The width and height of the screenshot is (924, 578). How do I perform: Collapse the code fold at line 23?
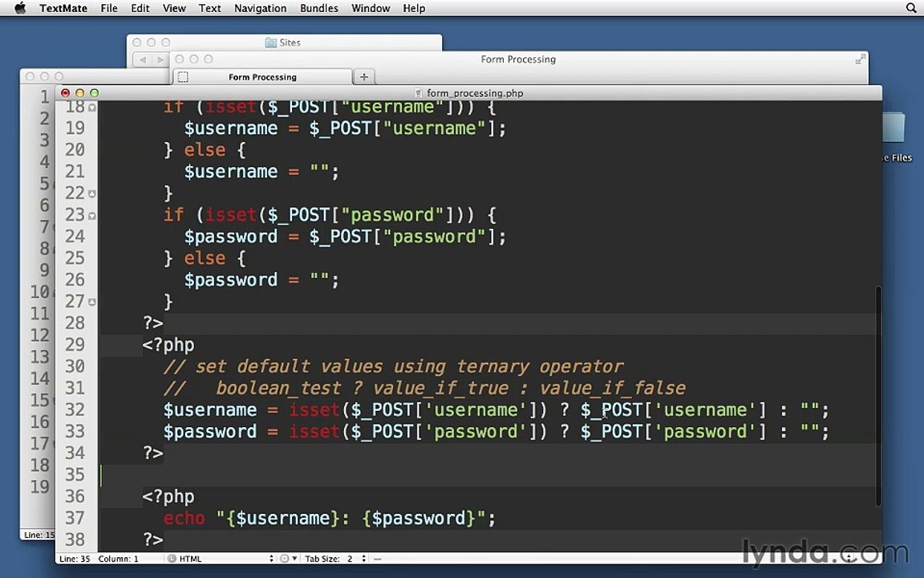pos(92,216)
